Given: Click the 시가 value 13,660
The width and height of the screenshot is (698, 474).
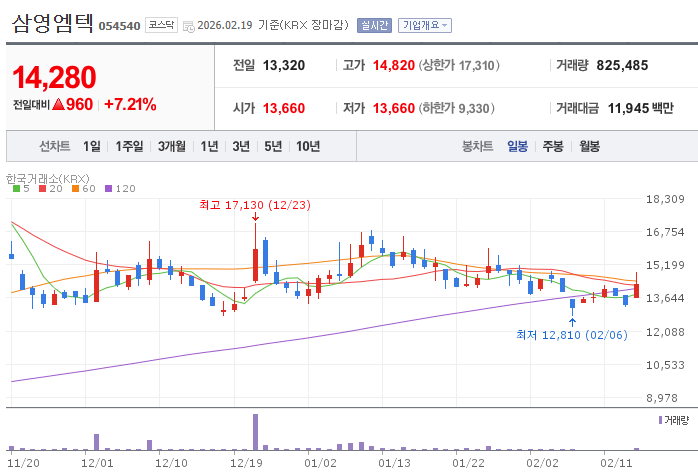Looking at the screenshot, I should tap(284, 108).
